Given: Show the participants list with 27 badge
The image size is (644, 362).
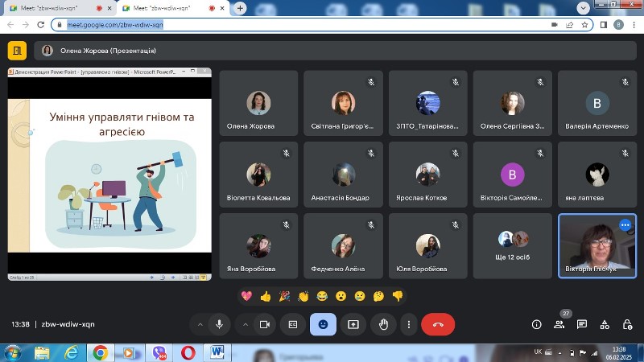Looking at the screenshot, I should pos(559,325).
